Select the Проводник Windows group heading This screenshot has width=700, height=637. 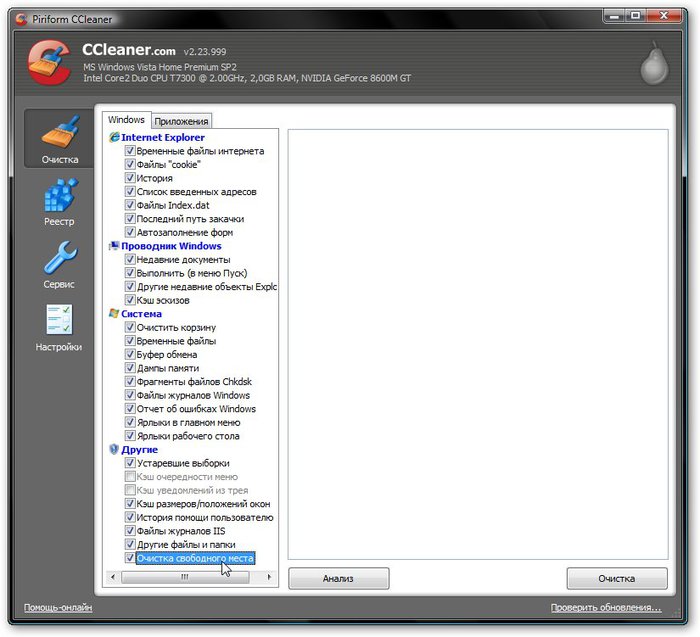[171, 246]
